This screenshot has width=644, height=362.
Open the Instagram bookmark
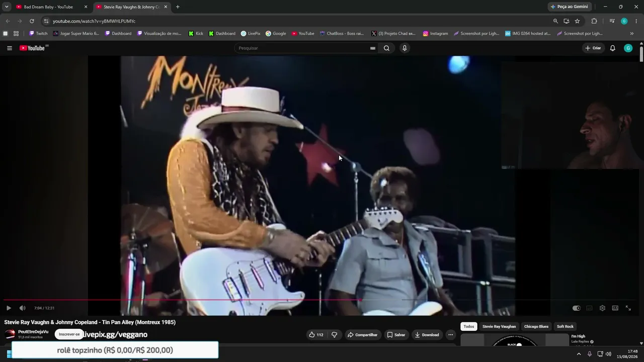435,34
